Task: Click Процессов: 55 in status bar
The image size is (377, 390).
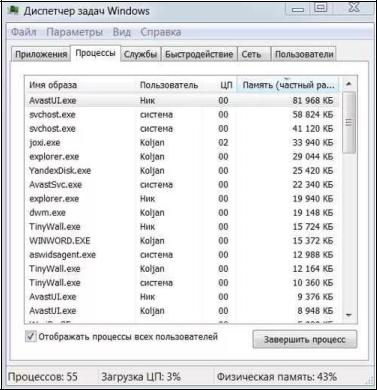Action: click(43, 377)
